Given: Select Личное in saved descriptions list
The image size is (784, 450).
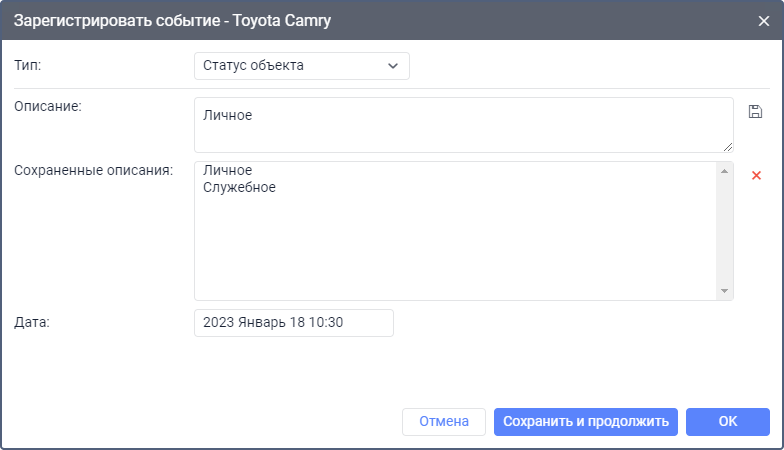Looking at the screenshot, I should click(227, 171).
